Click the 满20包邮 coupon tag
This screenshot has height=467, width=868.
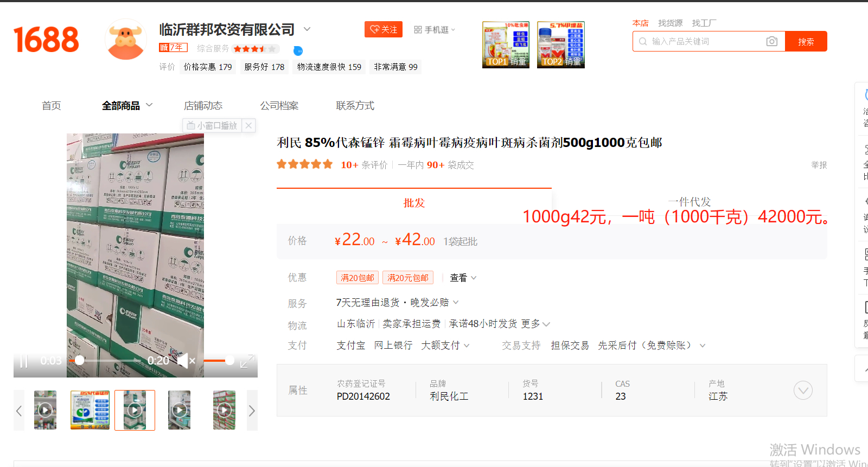[358, 278]
